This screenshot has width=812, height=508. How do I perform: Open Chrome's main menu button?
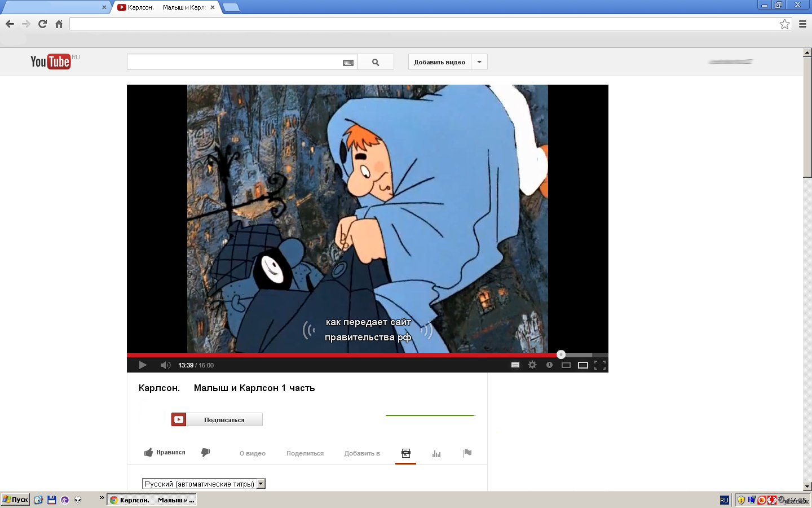pyautogui.click(x=802, y=24)
